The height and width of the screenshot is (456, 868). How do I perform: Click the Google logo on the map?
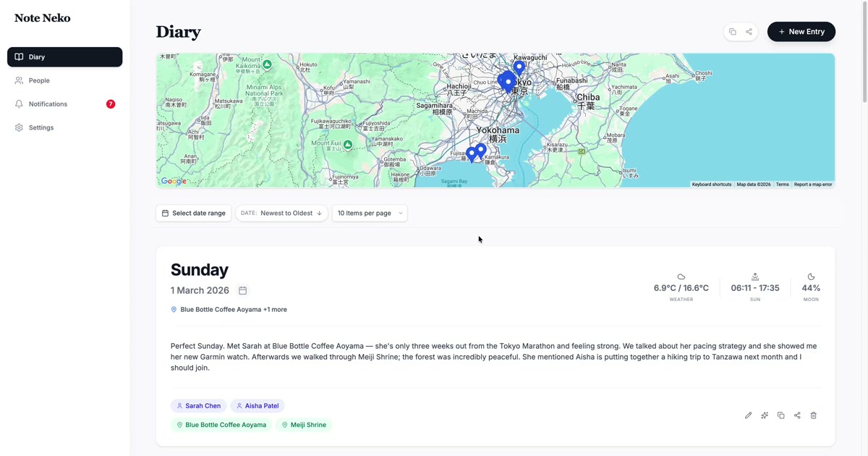coord(174,182)
